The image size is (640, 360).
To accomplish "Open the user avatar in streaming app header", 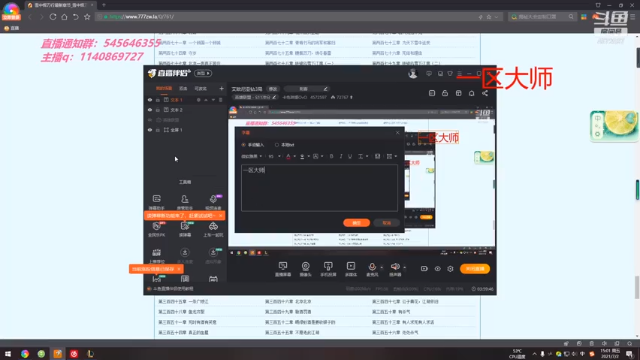I will [x=413, y=73].
